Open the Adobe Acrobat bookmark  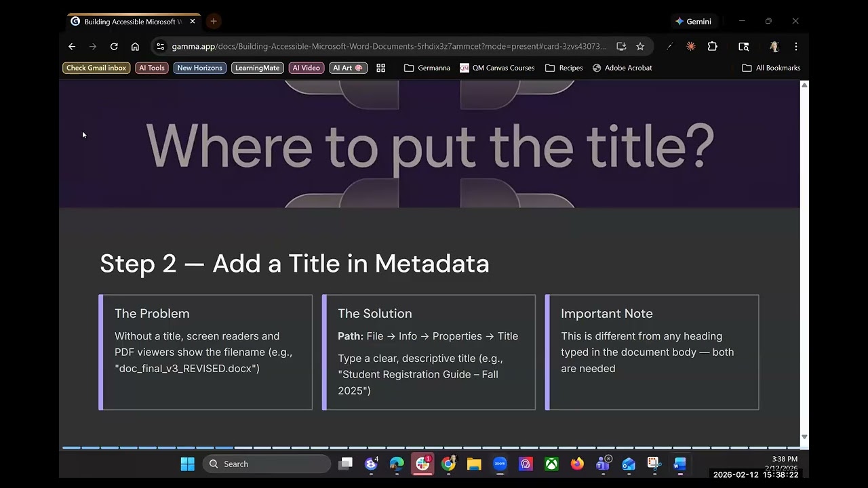pyautogui.click(x=623, y=68)
